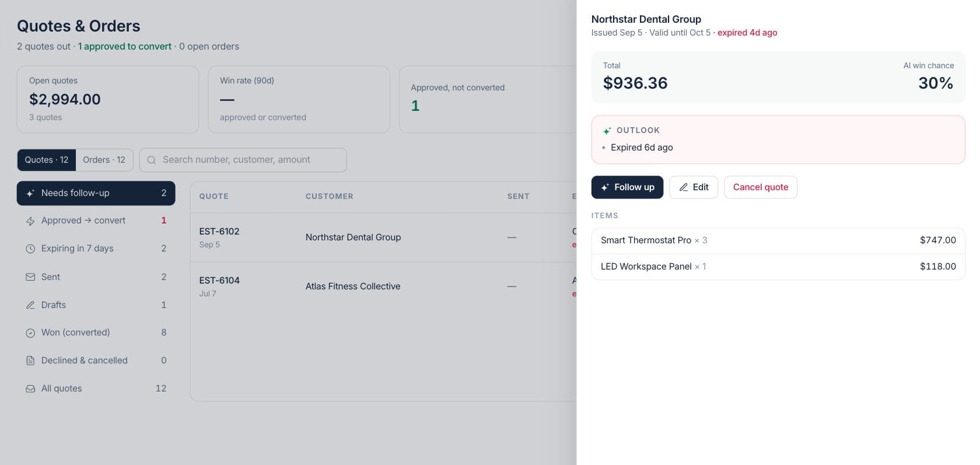Click the sparkle icon next to OUTLOOK
The image size is (980, 465).
pos(607,131)
